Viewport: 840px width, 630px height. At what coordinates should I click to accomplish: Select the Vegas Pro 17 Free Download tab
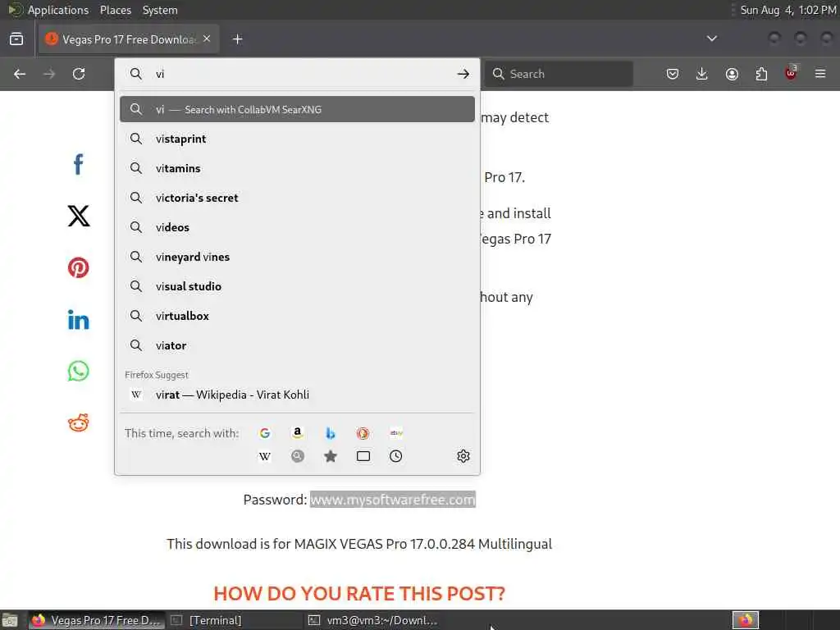coord(129,39)
